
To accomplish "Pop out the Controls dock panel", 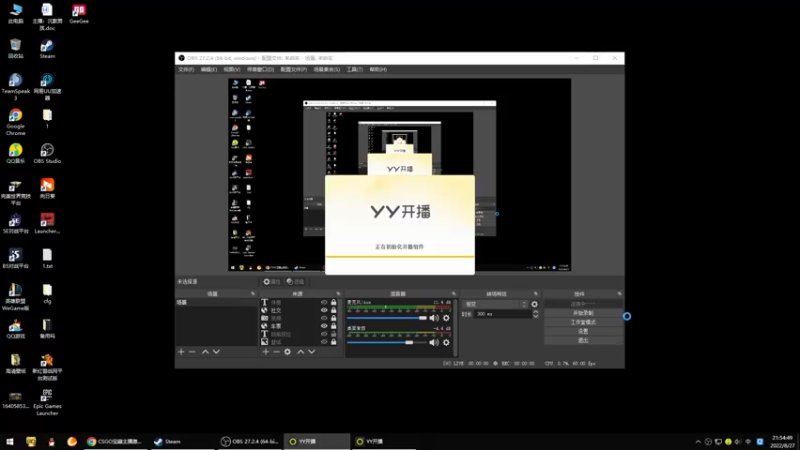I will tap(619, 294).
